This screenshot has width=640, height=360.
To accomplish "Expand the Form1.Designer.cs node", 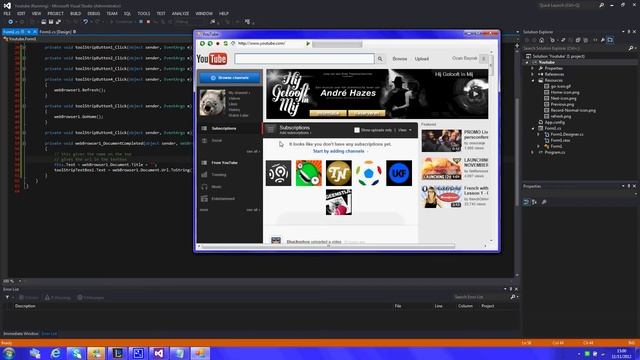I will 538,134.
